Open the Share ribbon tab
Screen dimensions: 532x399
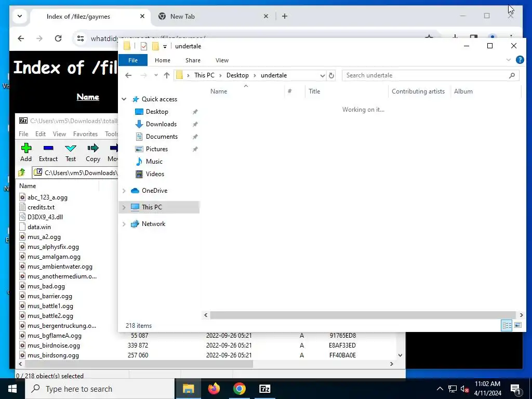(193, 60)
